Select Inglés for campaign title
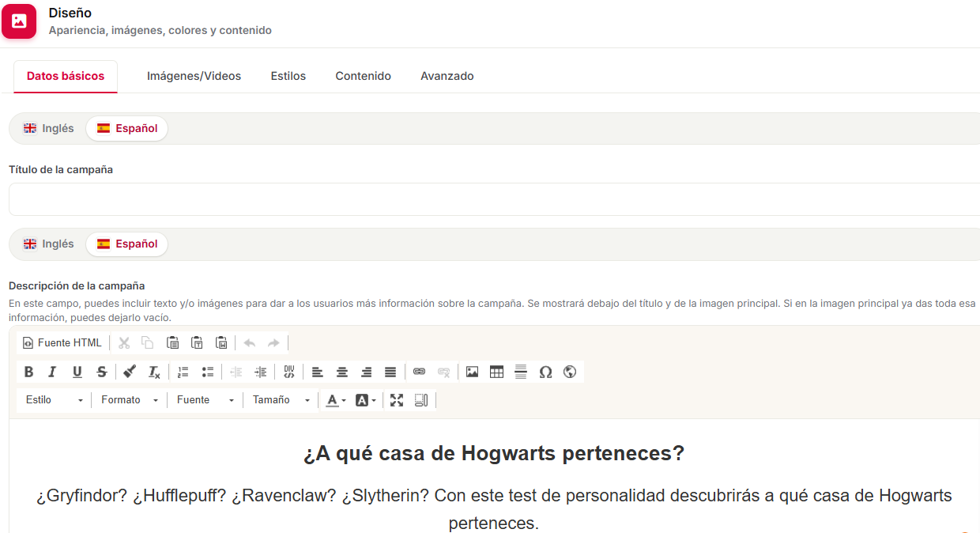This screenshot has height=533, width=980. (49, 128)
